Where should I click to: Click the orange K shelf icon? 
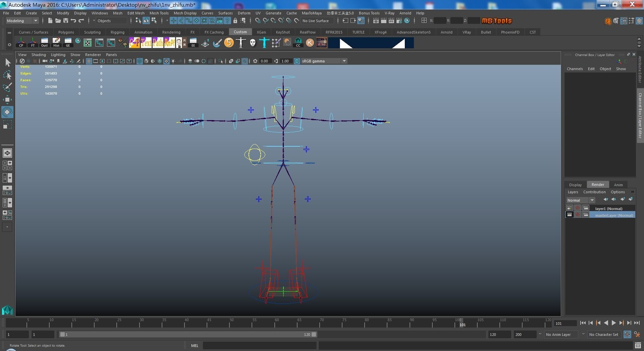tap(310, 43)
